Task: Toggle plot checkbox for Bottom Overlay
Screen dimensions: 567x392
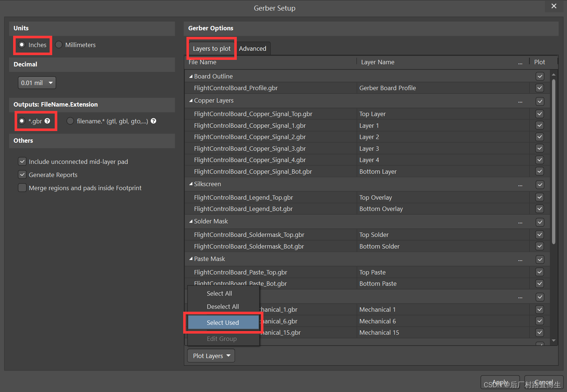Action: tap(540, 209)
